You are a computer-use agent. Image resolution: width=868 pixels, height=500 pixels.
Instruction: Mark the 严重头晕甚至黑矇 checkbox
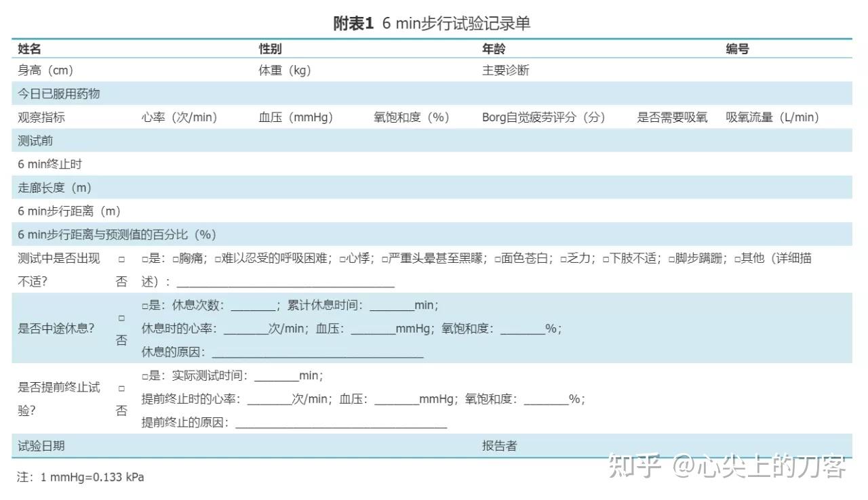[384, 259]
